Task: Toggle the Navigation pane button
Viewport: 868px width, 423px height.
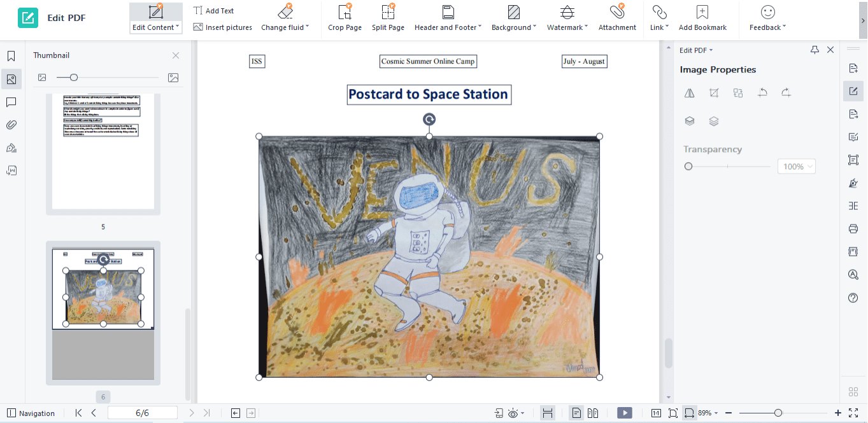Action: [31, 413]
